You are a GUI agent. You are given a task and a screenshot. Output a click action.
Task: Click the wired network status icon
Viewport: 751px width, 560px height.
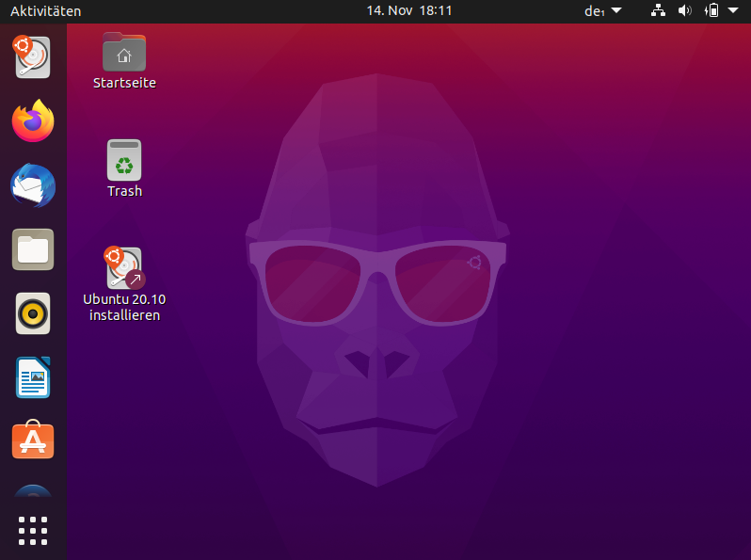point(658,10)
